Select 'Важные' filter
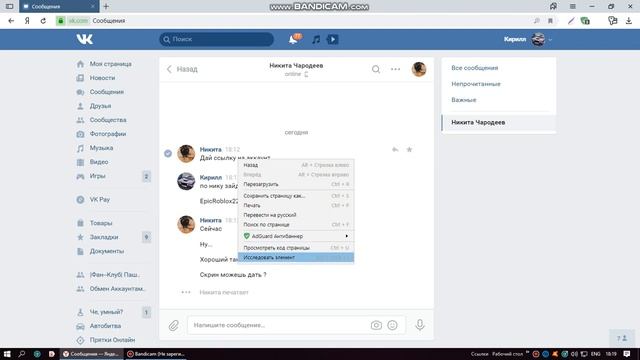Screen dimensions: 640x360 pyautogui.click(x=464, y=100)
